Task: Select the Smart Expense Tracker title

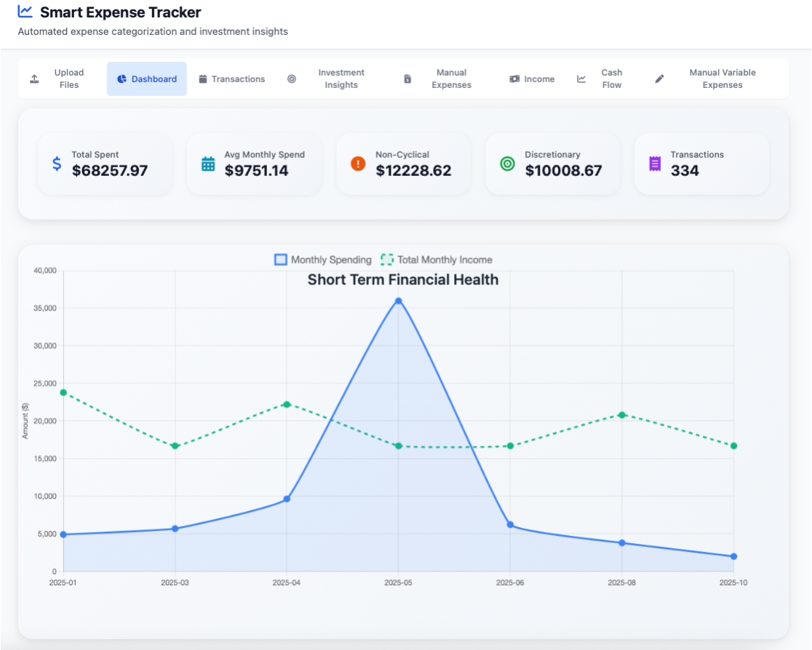Action: point(120,12)
